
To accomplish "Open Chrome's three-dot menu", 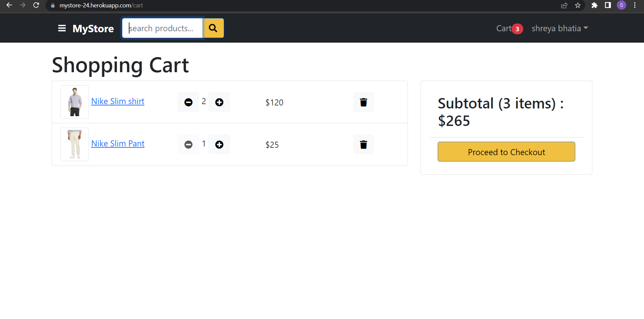I will click(635, 5).
